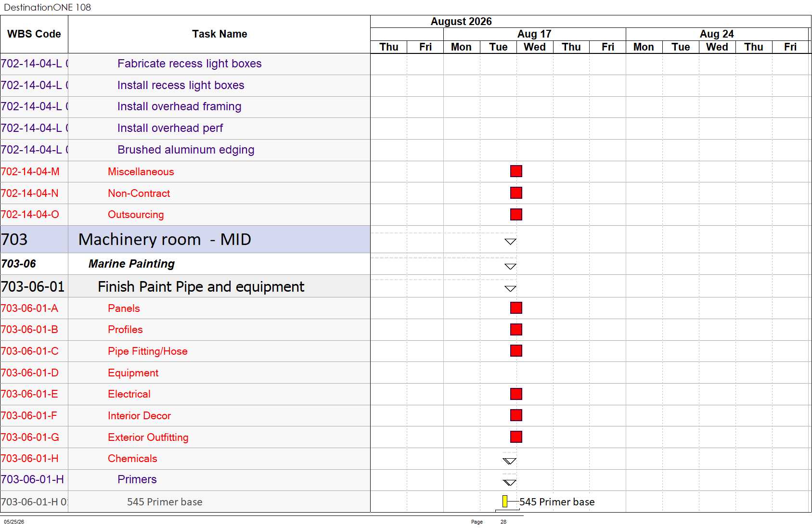
Task: Collapse the Marine Painting summary triangle
Action: pyautogui.click(x=511, y=267)
